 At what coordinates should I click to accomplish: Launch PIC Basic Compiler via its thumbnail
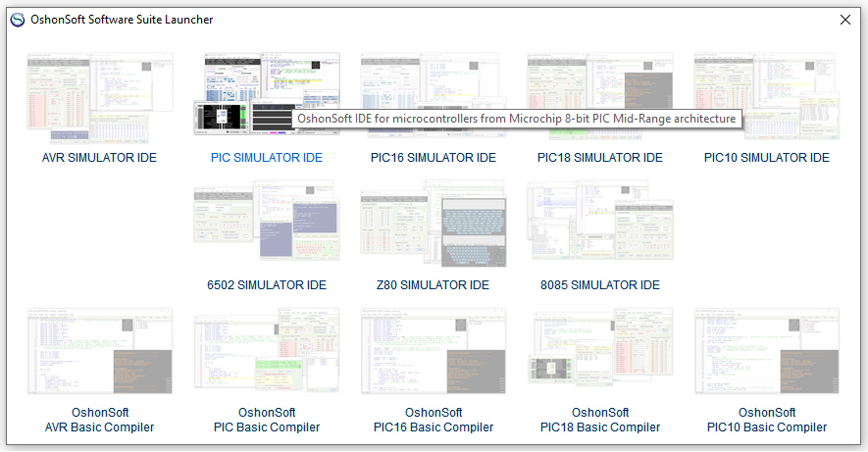point(266,351)
